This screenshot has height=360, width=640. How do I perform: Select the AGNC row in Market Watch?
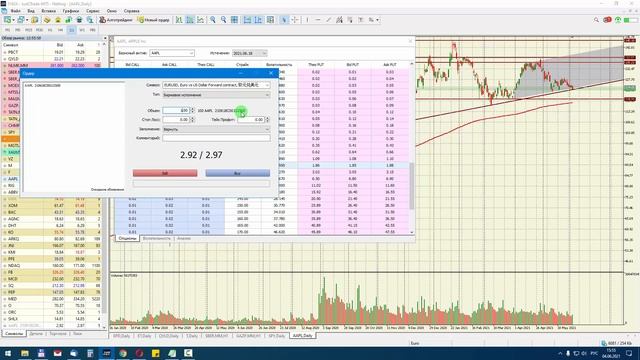pyautogui.click(x=52, y=219)
